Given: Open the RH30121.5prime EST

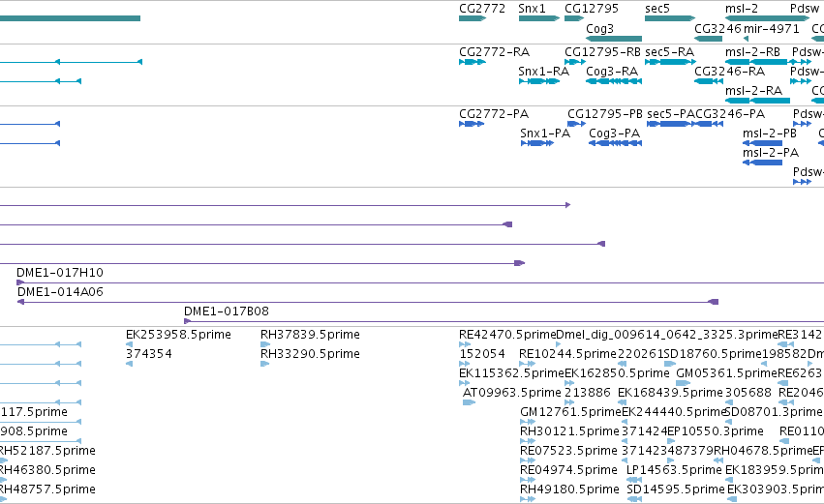Looking at the screenshot, I should pos(527,441).
